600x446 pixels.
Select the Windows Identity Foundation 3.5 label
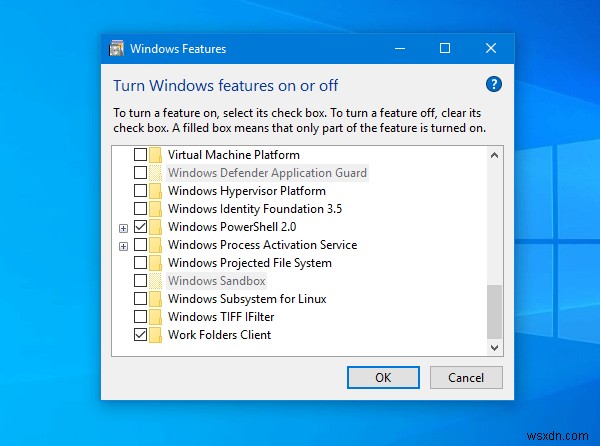(x=255, y=209)
